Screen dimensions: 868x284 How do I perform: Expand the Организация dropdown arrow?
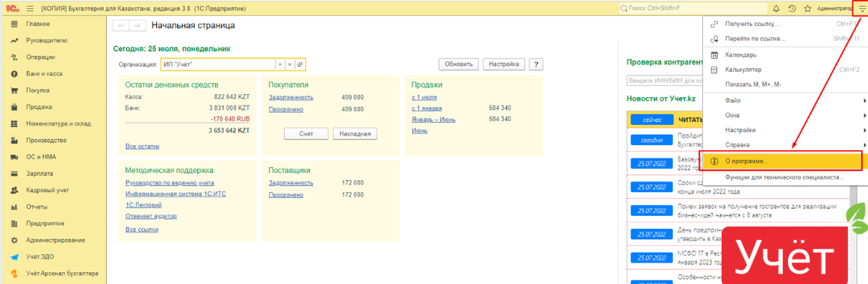pyautogui.click(x=280, y=64)
